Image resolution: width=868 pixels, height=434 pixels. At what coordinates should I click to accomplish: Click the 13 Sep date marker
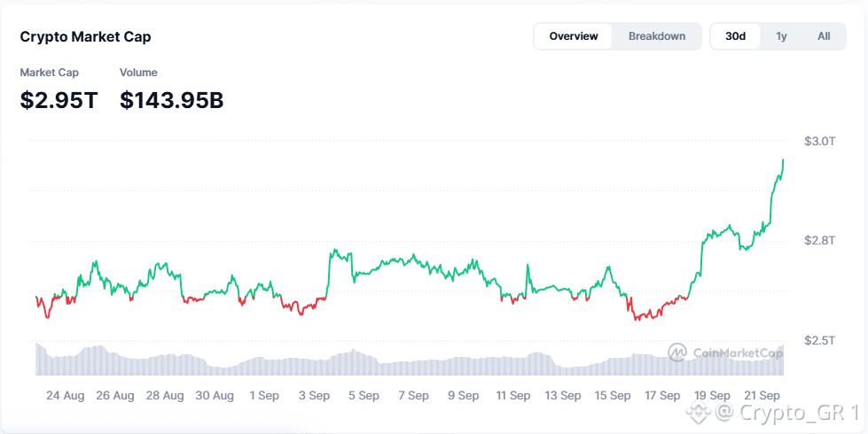pos(563,396)
